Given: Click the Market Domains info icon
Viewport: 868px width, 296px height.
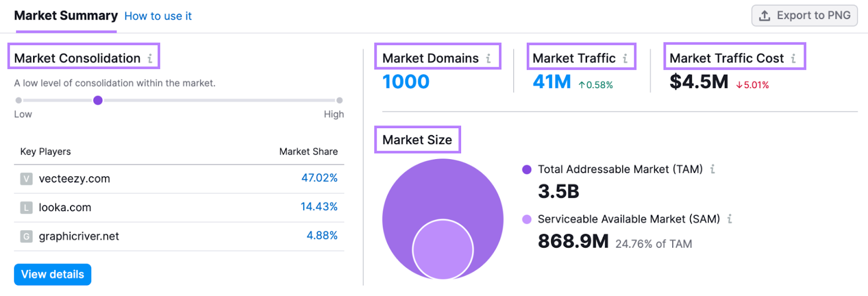Looking at the screenshot, I should click(488, 59).
